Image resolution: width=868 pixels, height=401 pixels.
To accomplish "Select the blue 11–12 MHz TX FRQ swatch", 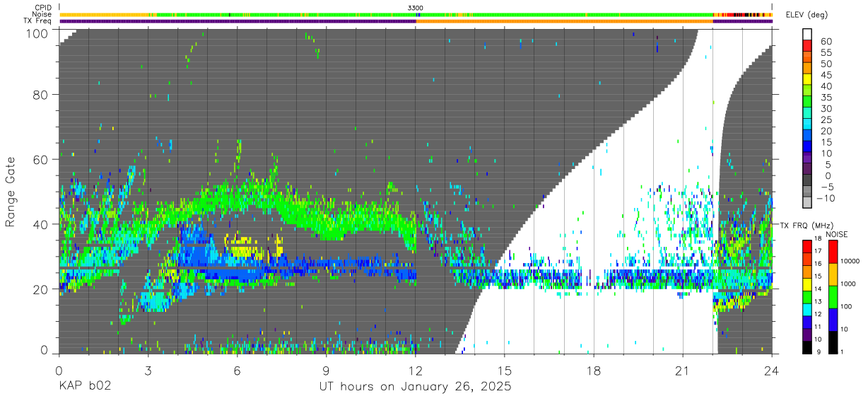I will (x=808, y=322).
